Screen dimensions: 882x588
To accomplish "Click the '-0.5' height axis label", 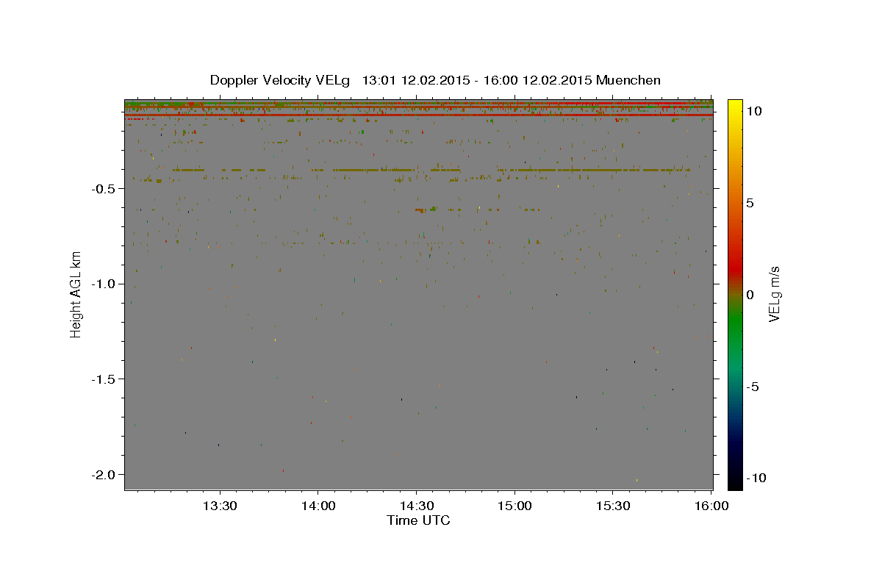I will (104, 189).
